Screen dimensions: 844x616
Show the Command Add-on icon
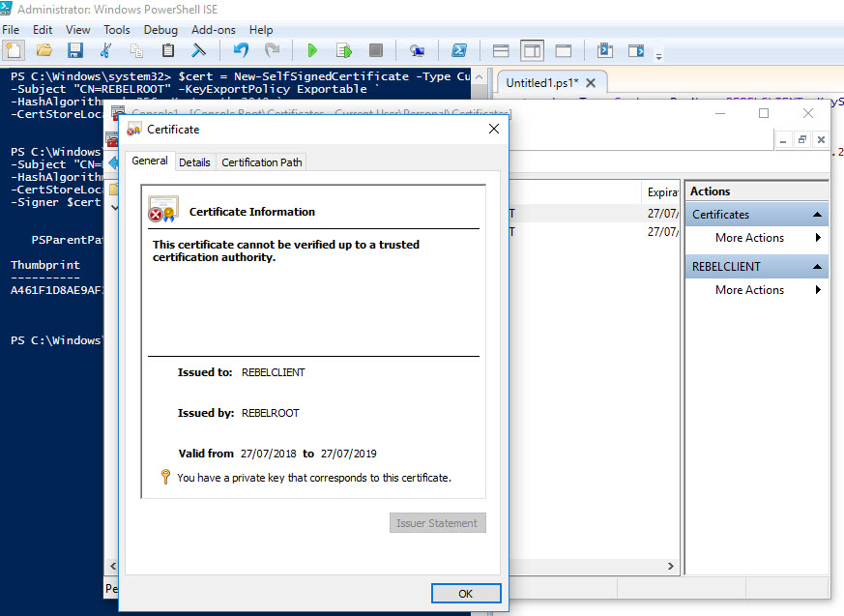tap(636, 50)
